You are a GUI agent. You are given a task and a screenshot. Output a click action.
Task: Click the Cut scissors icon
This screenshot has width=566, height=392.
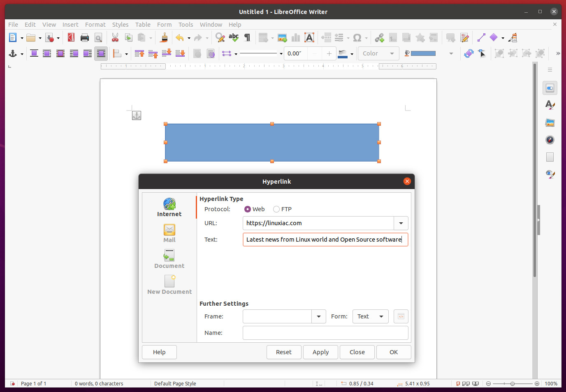pyautogui.click(x=115, y=38)
